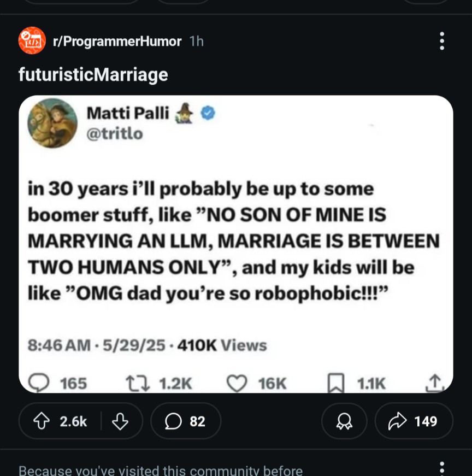Tap Matti Palli's profile picture

pos(52,123)
